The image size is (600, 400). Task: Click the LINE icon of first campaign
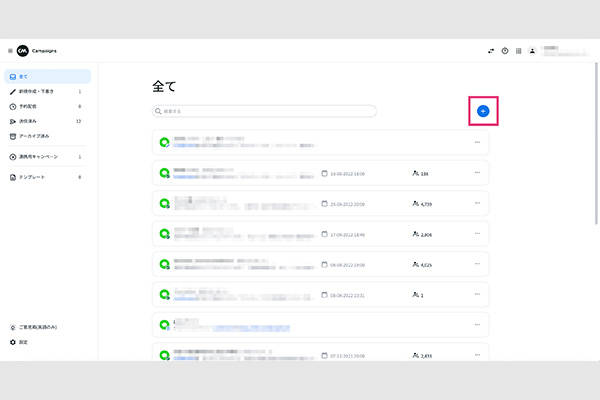(x=164, y=143)
